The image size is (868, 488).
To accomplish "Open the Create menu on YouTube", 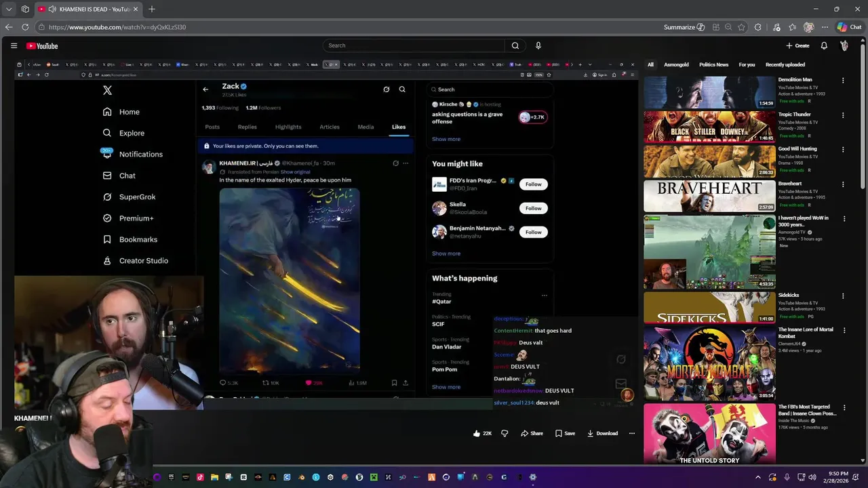I will (797, 45).
